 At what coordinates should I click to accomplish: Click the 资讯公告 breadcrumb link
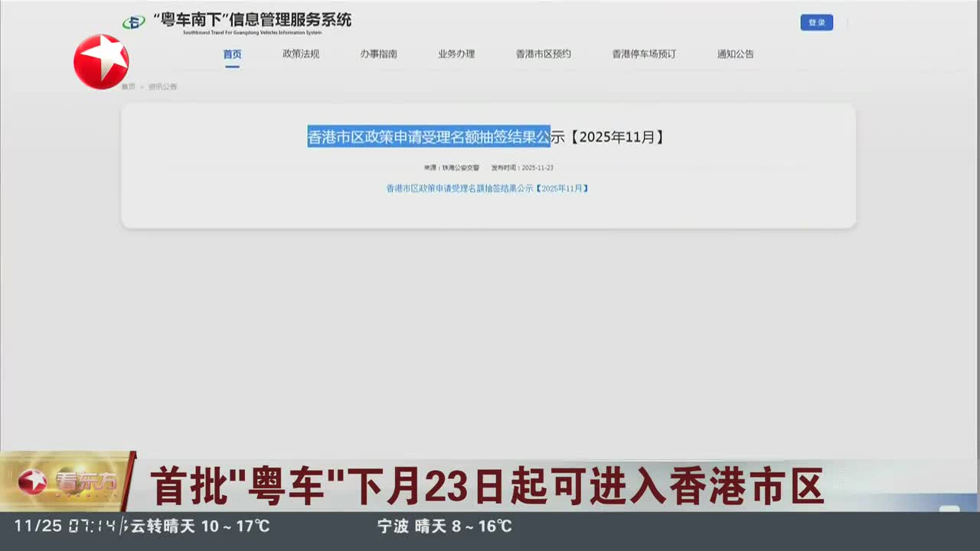[x=162, y=87]
